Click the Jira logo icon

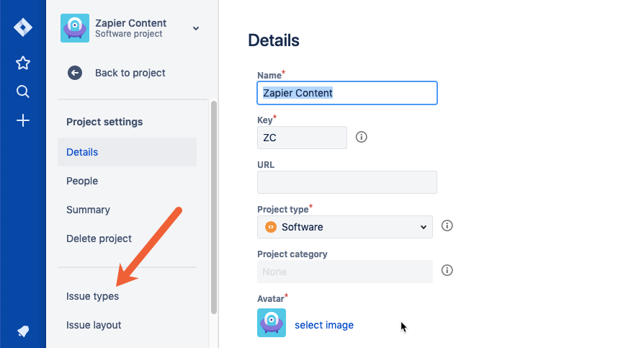point(23,27)
